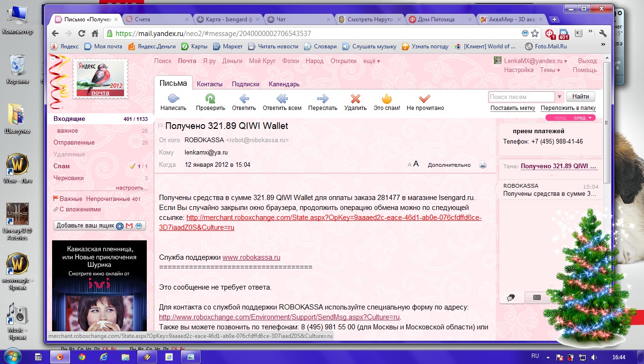Click the Написать compose mail icon
The width and height of the screenshot is (644, 364).
tap(173, 99)
